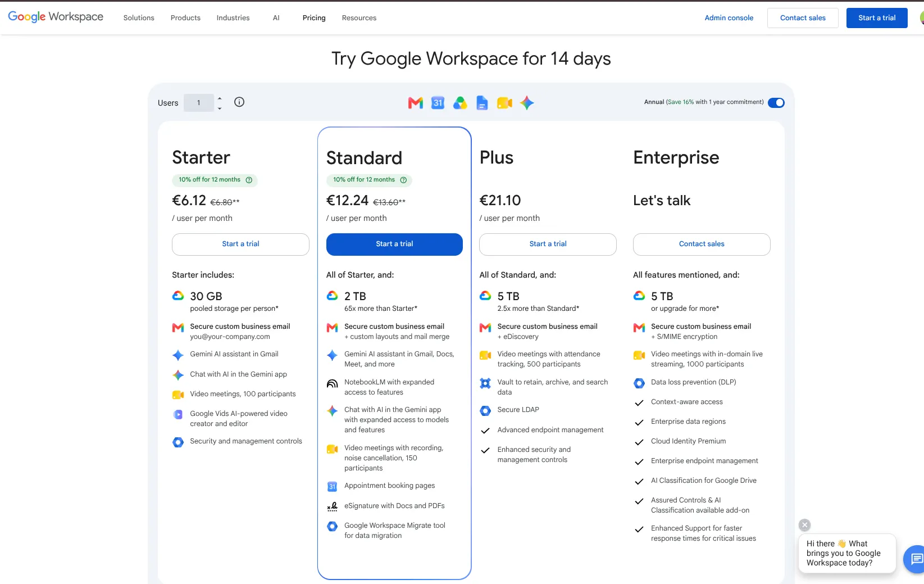Click the Google Workspace logo
The height and width of the screenshot is (584, 924).
56,17
